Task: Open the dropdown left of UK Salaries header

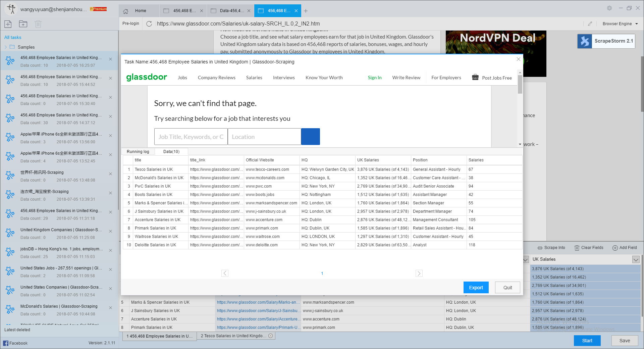Action: [x=526, y=259]
